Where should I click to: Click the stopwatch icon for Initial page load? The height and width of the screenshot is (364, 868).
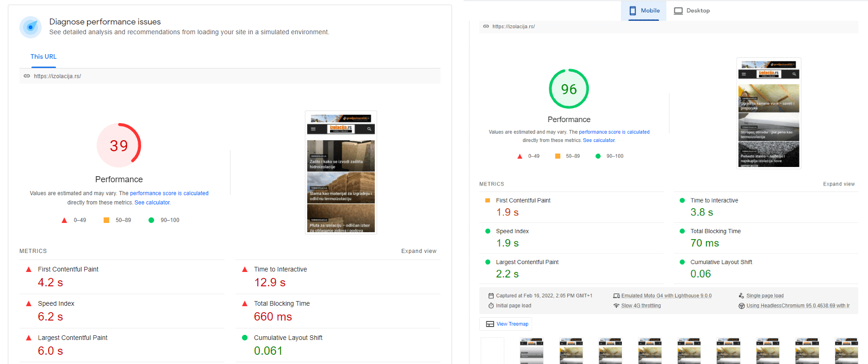pos(491,306)
